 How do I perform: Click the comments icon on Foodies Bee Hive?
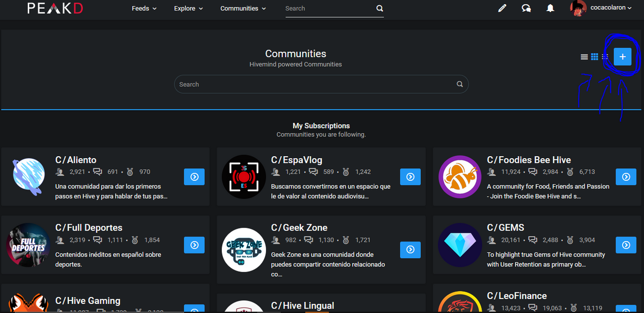point(533,172)
